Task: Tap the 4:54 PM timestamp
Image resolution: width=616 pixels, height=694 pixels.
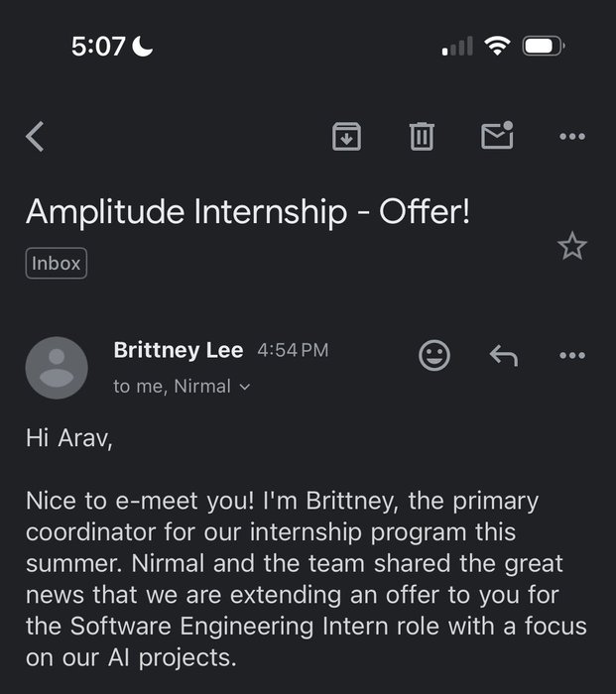Action: coord(293,351)
